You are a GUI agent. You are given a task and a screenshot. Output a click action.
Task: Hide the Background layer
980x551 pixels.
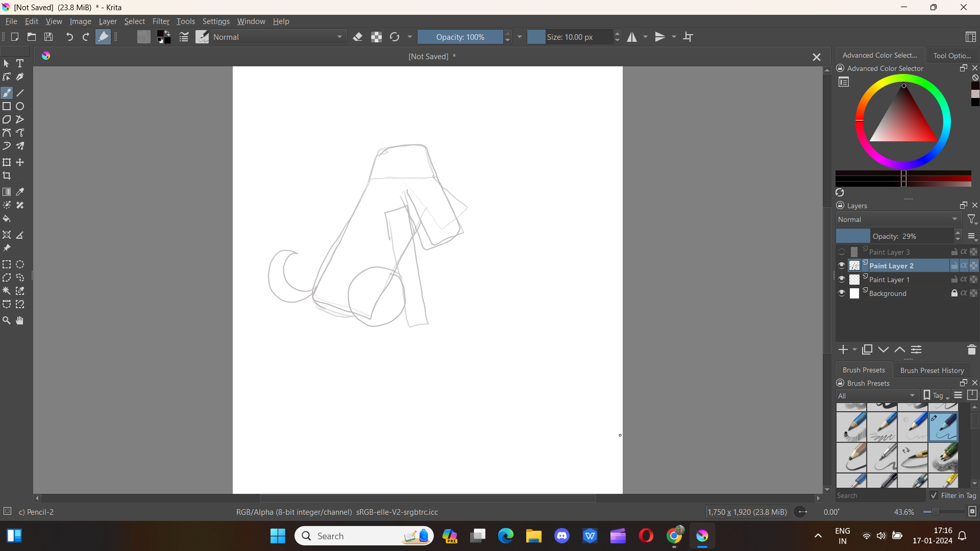coord(842,293)
